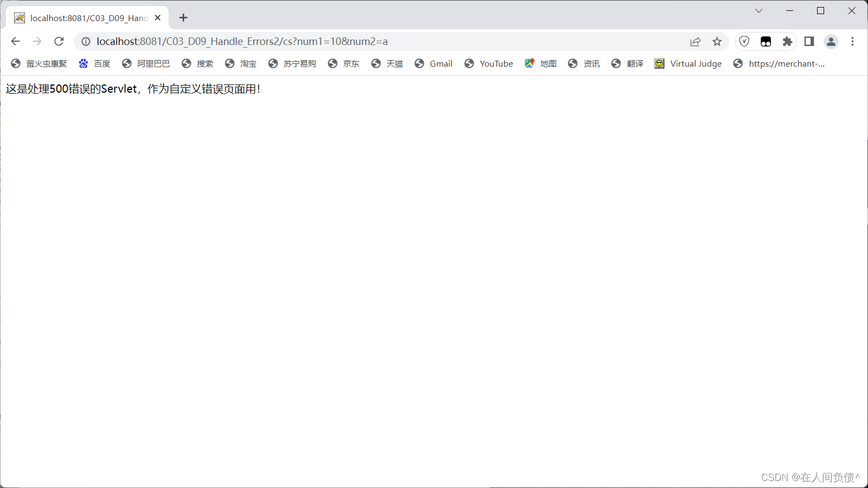868x488 pixels.
Task: View site information icon in address bar
Action: (86, 41)
